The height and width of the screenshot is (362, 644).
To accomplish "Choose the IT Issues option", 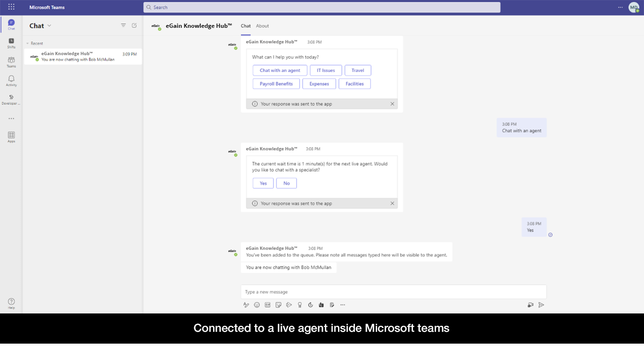I will tap(326, 70).
